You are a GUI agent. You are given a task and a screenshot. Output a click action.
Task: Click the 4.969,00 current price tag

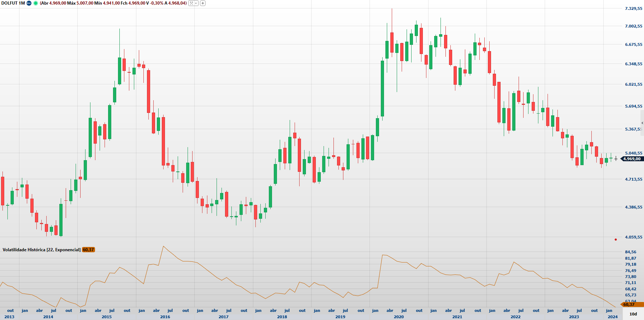(632, 159)
